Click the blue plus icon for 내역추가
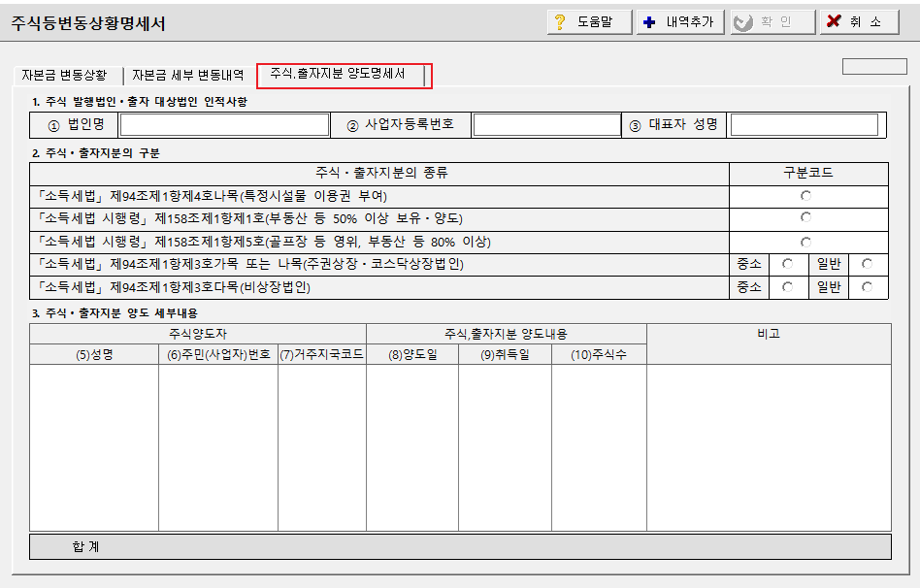920x588 pixels. [x=647, y=20]
